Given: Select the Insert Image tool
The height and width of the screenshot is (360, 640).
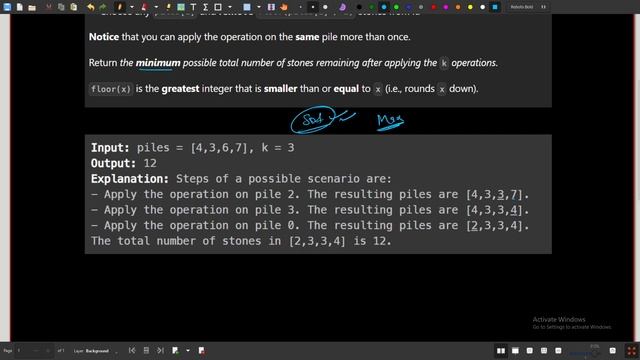Looking at the screenshot, I should 181,7.
